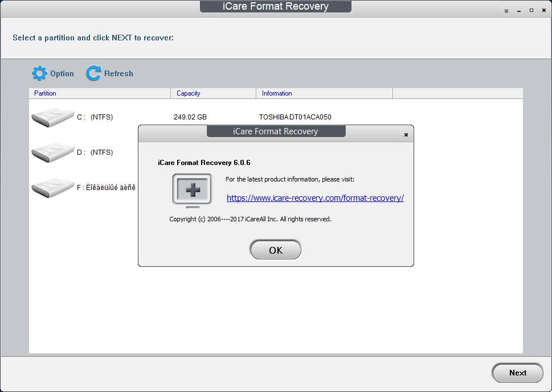Select the F: drive icon

[x=53, y=188]
